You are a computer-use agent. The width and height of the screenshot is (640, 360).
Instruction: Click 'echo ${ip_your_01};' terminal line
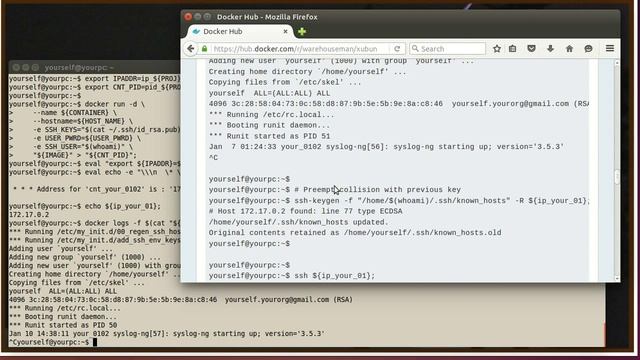pos(84,206)
